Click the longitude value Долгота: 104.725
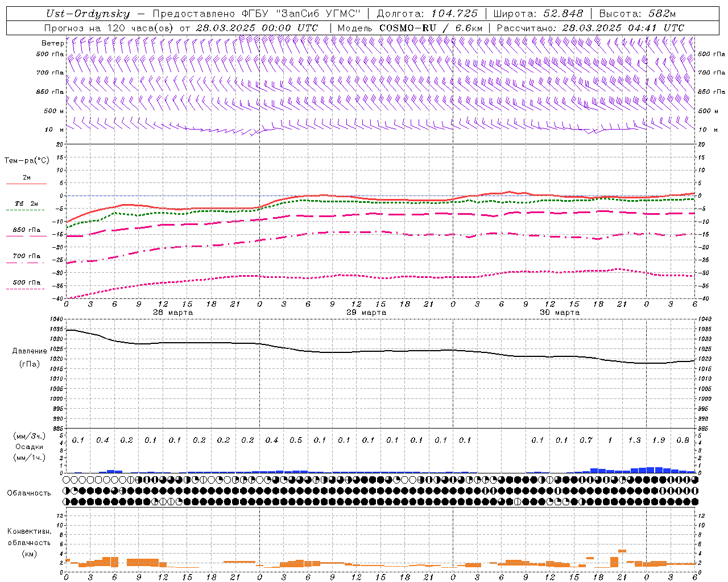Image resolution: width=728 pixels, height=582 pixels. pos(427,14)
